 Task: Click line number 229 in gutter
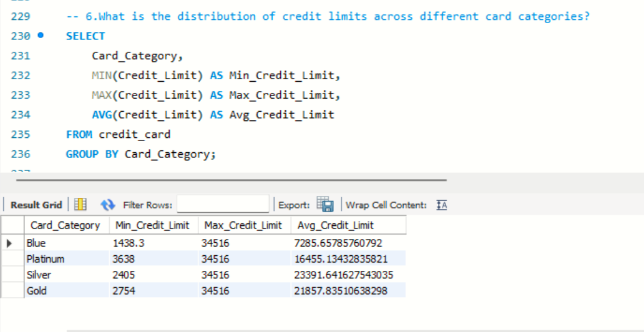21,16
